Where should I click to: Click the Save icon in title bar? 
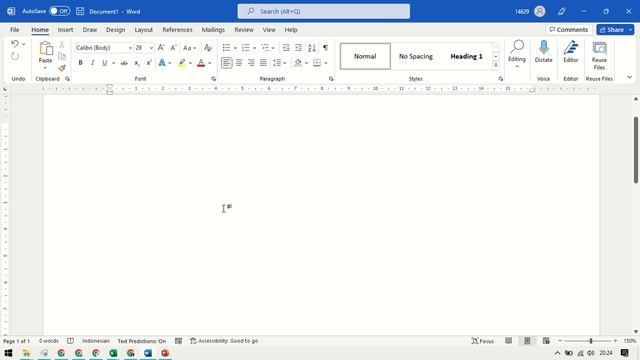coord(80,11)
